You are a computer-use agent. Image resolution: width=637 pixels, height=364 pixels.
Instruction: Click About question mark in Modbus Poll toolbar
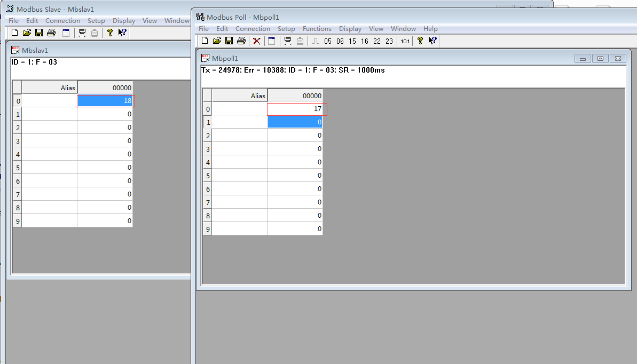(x=420, y=41)
